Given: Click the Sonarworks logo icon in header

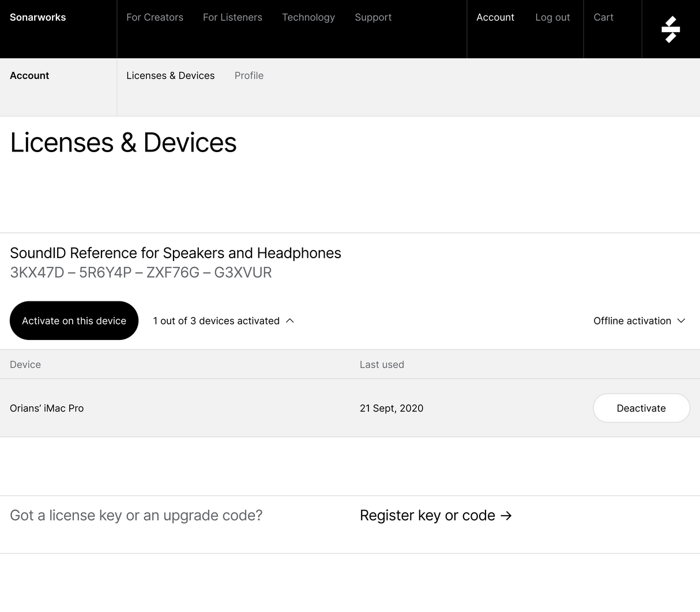Looking at the screenshot, I should pos(671,29).
